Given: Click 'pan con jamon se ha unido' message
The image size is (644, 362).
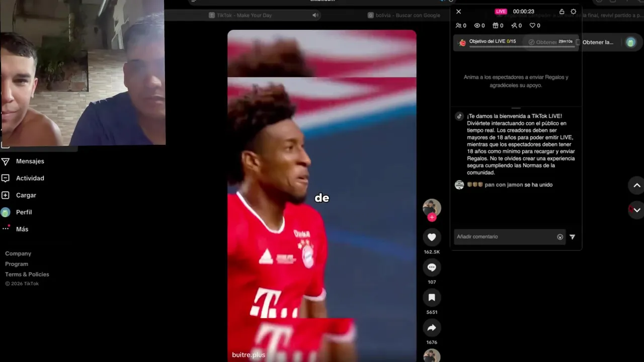Looking at the screenshot, I should pyautogui.click(x=509, y=185).
